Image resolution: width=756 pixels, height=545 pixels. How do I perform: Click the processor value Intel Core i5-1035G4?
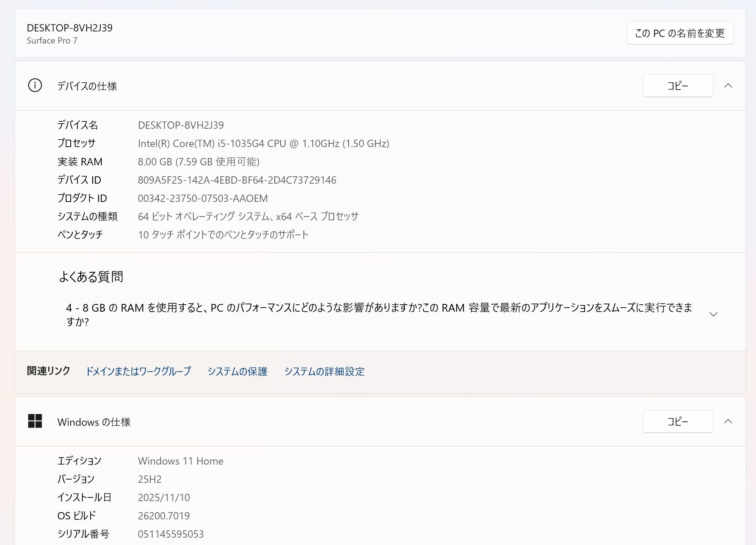(263, 143)
